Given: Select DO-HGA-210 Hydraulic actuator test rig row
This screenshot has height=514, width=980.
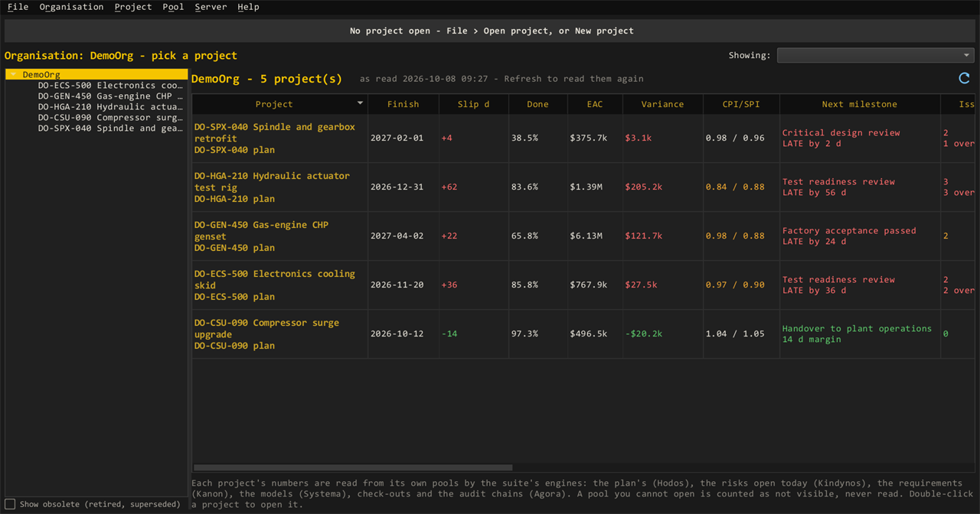Looking at the screenshot, I should (583, 187).
